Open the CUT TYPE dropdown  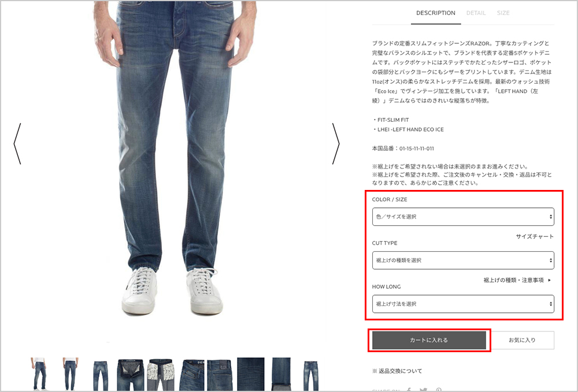(x=463, y=260)
